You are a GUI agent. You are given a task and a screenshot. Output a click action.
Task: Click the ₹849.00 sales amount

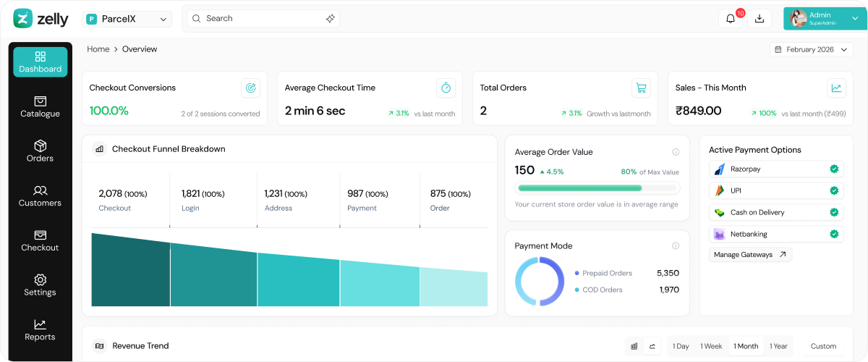(x=699, y=111)
